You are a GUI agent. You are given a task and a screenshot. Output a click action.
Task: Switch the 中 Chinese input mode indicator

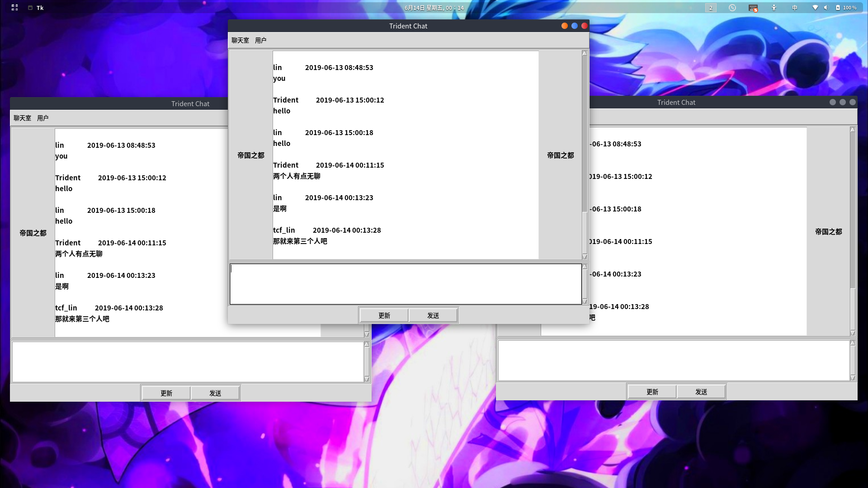(x=795, y=8)
